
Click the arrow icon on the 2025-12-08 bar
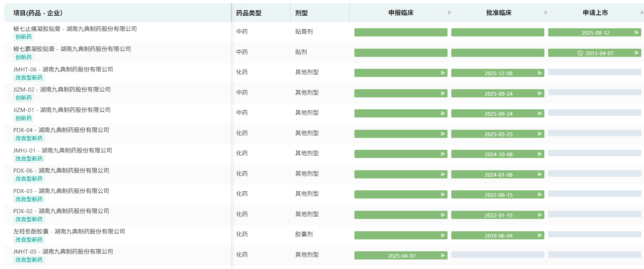540,73
